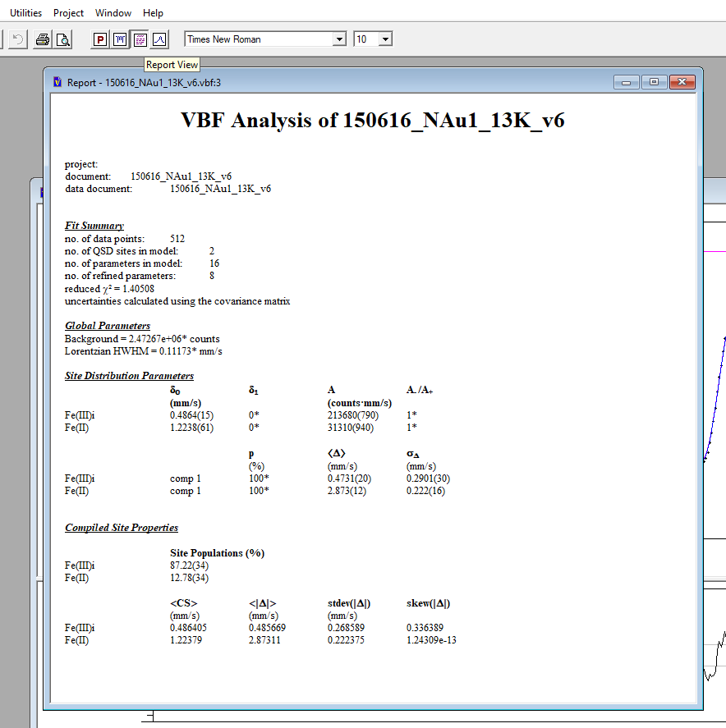Toggle the Report View icon
This screenshot has width=726, height=728.
[x=140, y=39]
